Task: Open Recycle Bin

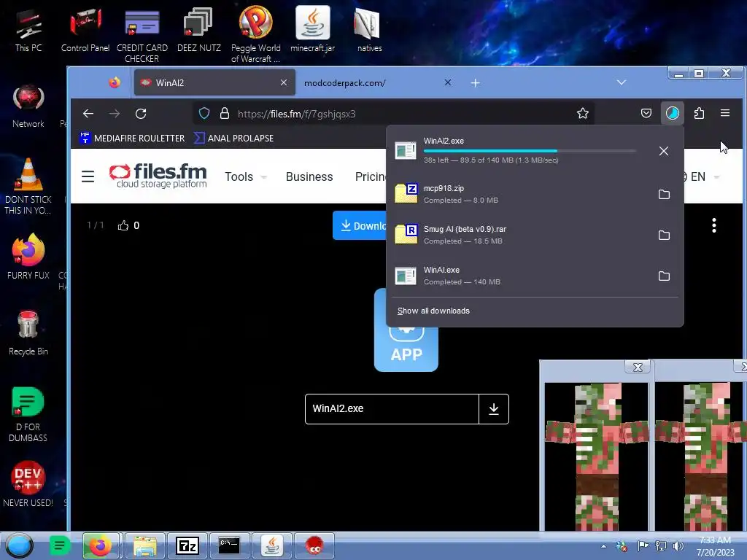Action: click(x=28, y=332)
